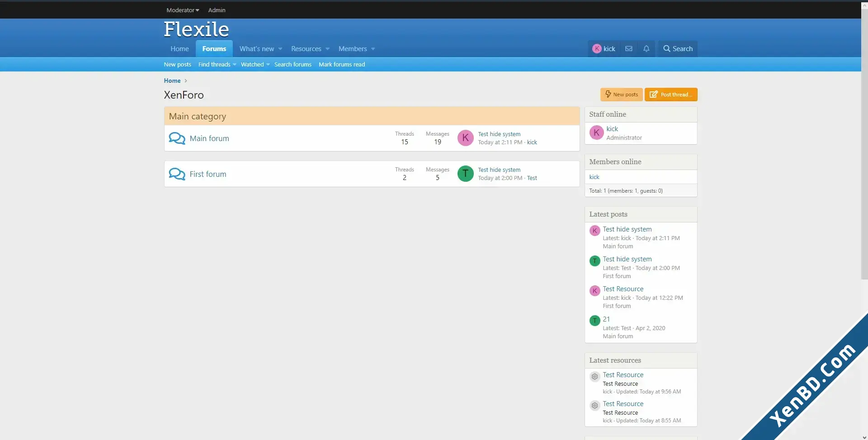
Task: Click Test's green avatar in the First forum row
Action: (x=465, y=174)
